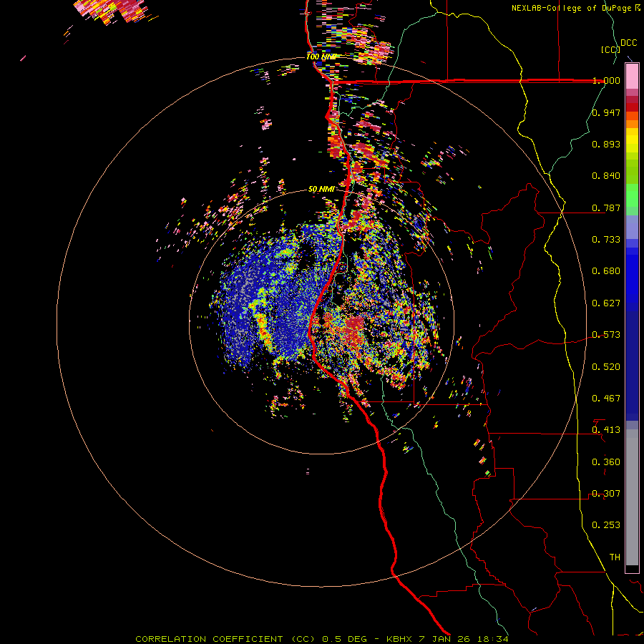The height and width of the screenshot is (644, 644).
Task: Click the 50 NMI range ring label
Action: point(321,189)
